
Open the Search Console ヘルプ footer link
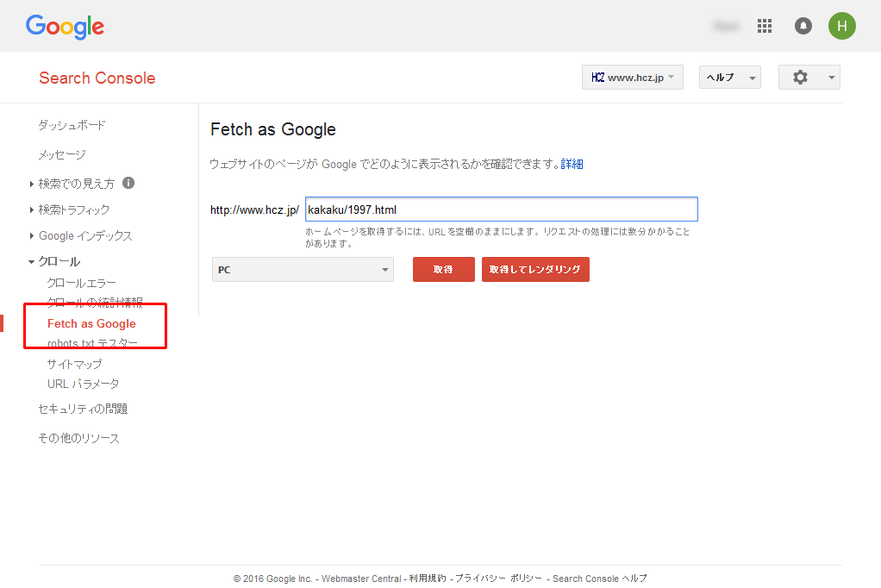[x=599, y=579]
